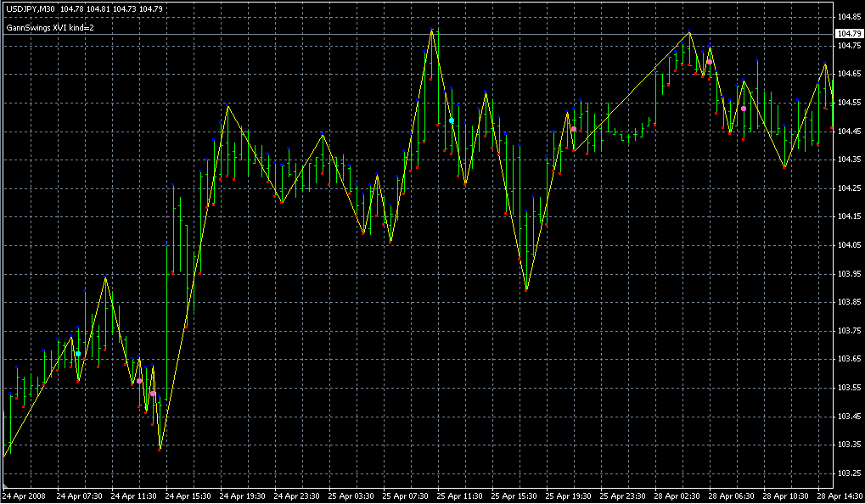Click the swing high peak above 25 Apr 07:30
Viewport: 865px width, 504px height.
click(432, 30)
